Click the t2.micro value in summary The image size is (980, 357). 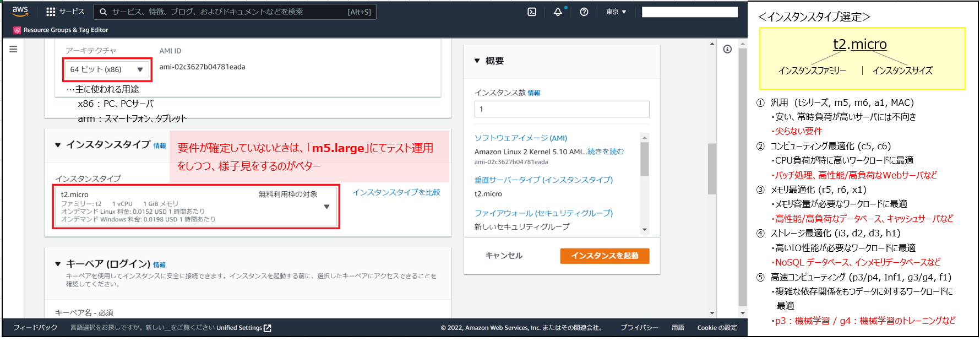(488, 194)
